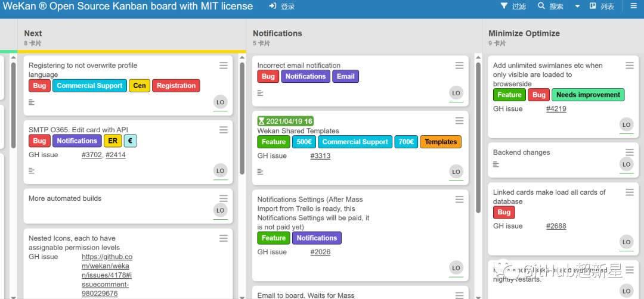
Task: Click WeKan board title in header
Action: coord(128,6)
